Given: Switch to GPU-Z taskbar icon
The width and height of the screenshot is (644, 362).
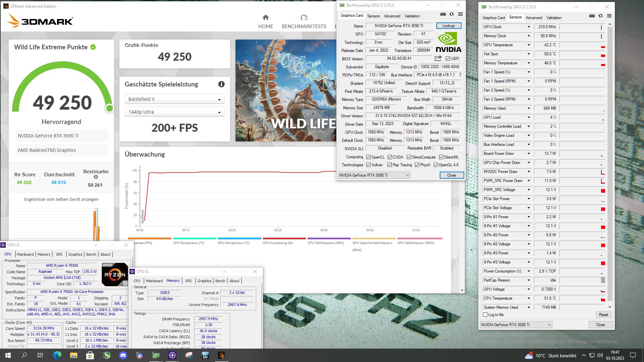Looking at the screenshot, I should tap(156, 355).
